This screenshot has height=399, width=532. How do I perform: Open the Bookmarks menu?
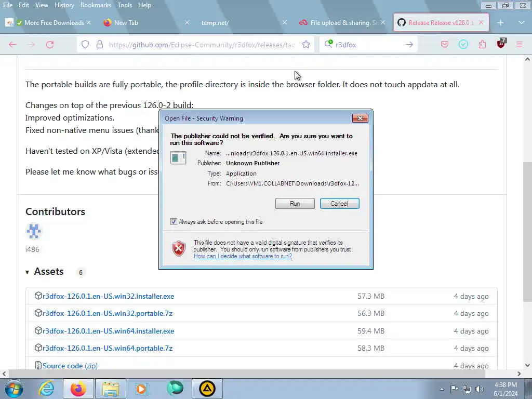[x=96, y=5]
